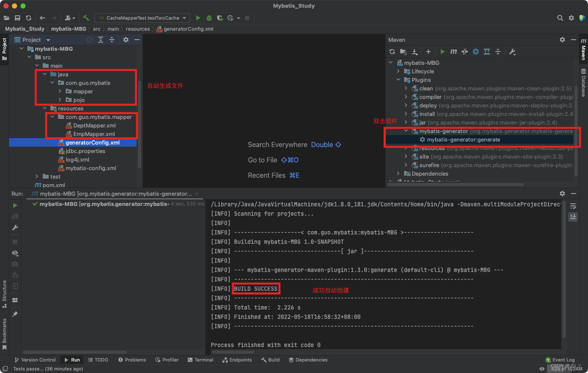Viewport: 588px width, 373px height.
Task: Open Maven settings wrench icon
Action: 512,52
